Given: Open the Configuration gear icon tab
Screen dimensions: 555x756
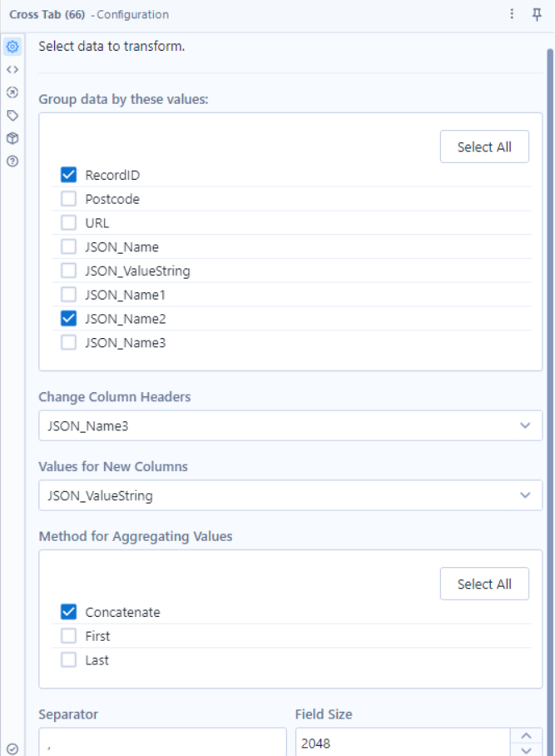Looking at the screenshot, I should point(12,47).
